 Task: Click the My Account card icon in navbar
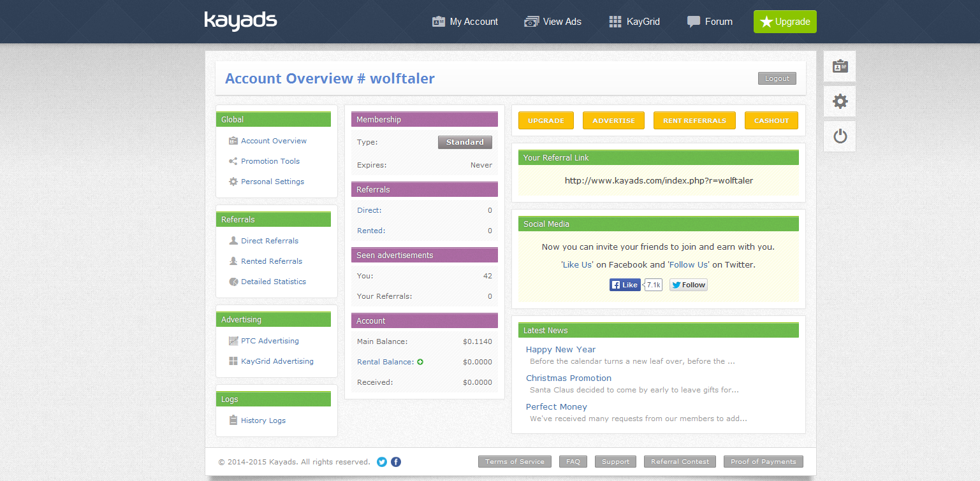pyautogui.click(x=439, y=22)
